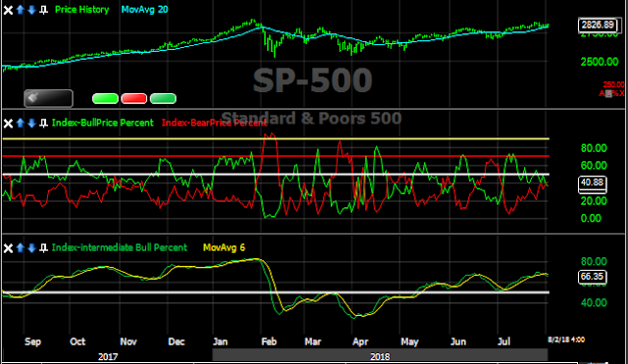
Task: Click the 66.35 value box
Action: pos(593,277)
